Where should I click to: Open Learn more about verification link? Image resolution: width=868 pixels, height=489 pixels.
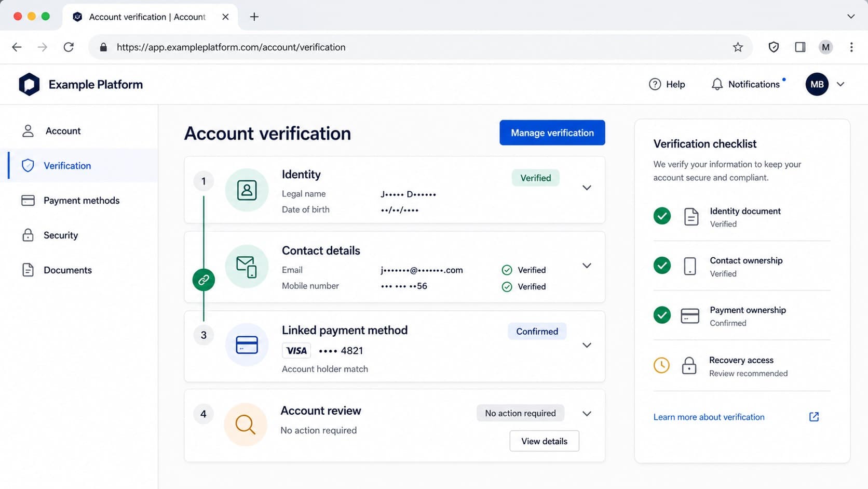[709, 417]
